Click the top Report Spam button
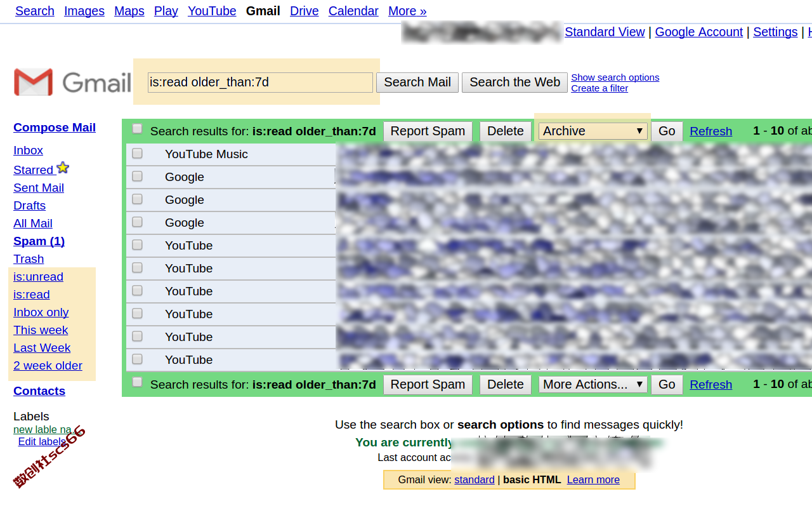This screenshot has height=508, width=812. tap(428, 131)
